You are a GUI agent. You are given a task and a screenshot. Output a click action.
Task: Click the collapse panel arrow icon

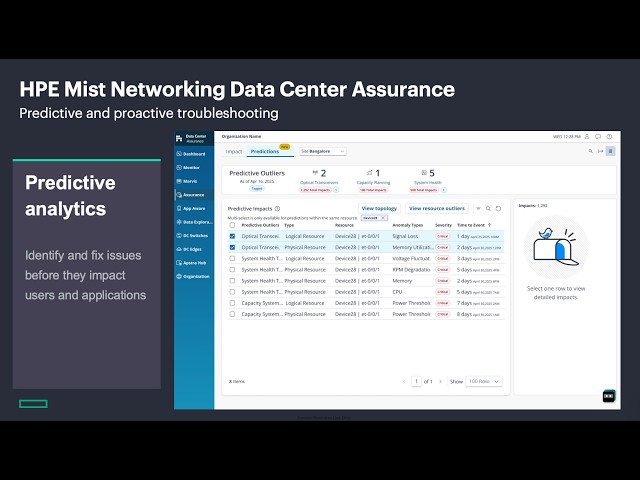tap(600, 151)
